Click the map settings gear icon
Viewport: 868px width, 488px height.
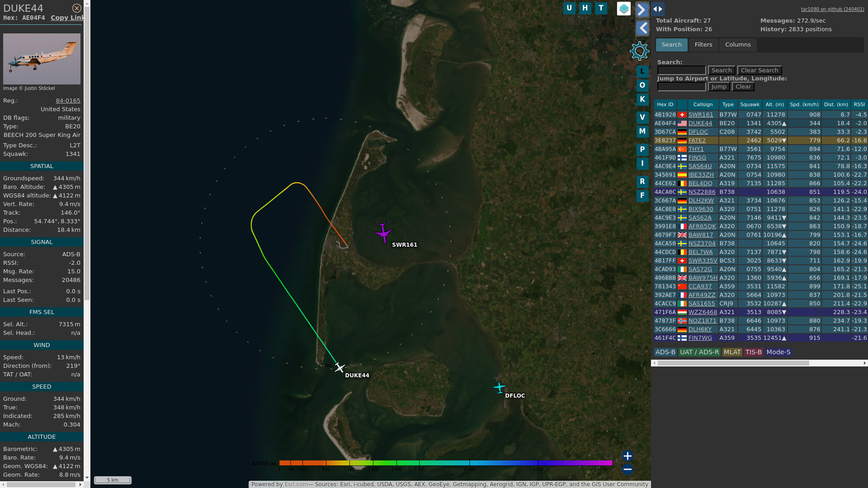639,51
